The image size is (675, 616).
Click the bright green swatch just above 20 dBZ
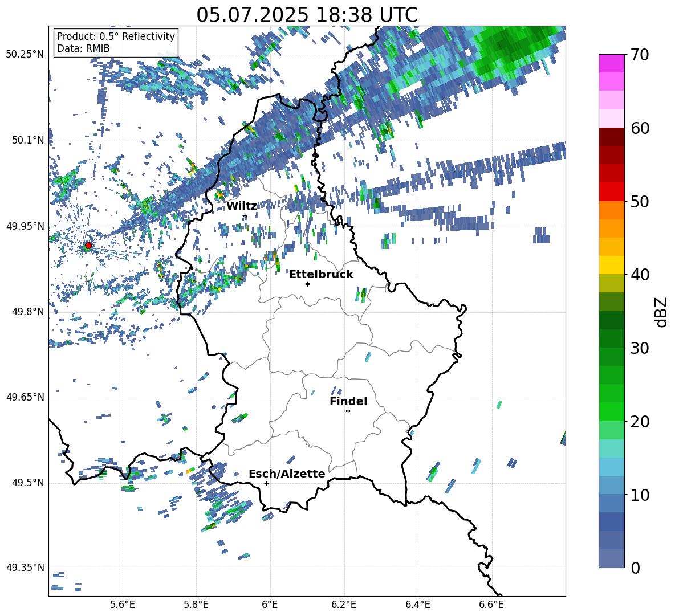tap(611, 411)
